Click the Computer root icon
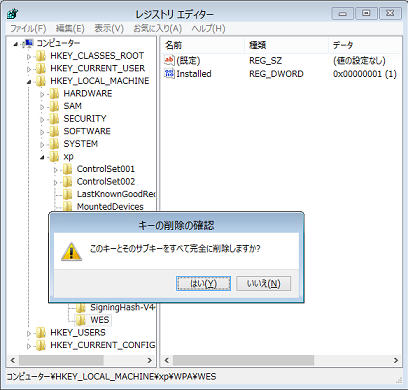The image size is (408, 390). click(29, 43)
